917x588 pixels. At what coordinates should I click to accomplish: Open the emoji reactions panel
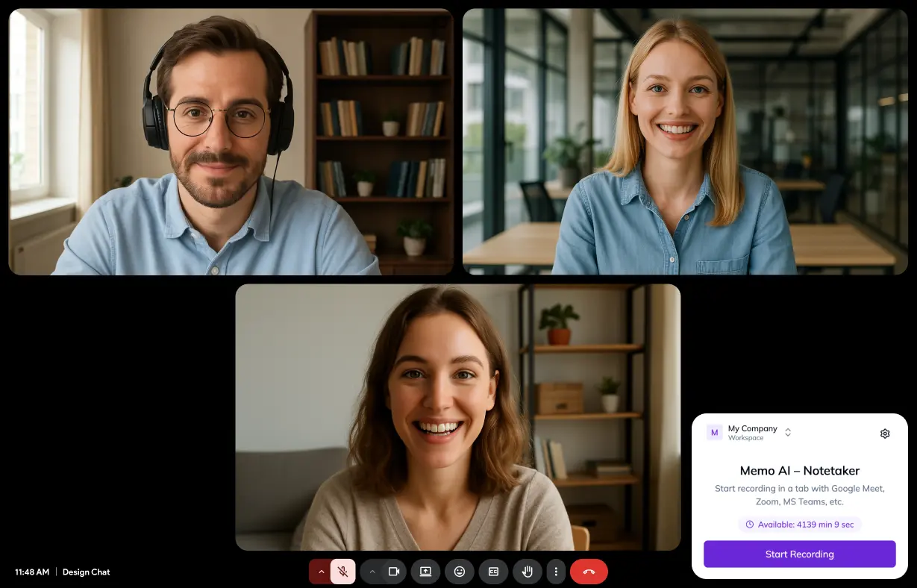pyautogui.click(x=460, y=571)
